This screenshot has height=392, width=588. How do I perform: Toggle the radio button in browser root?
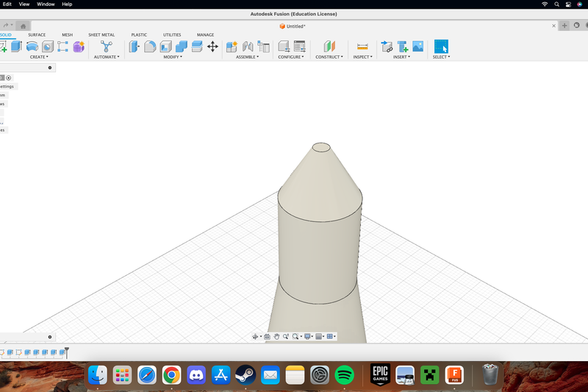click(x=9, y=78)
